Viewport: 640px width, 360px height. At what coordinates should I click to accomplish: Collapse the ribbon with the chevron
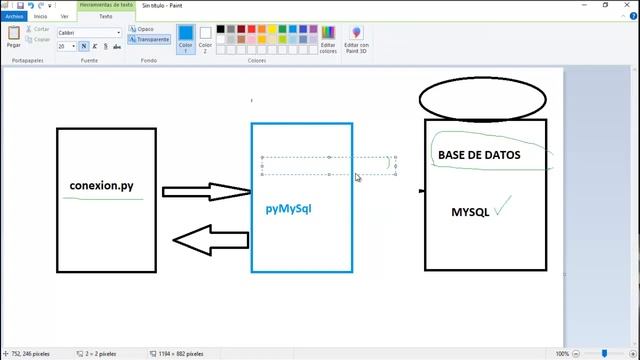pyautogui.click(x=623, y=16)
